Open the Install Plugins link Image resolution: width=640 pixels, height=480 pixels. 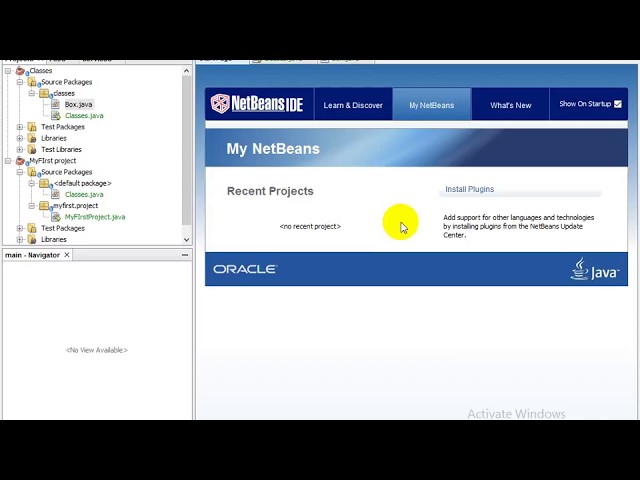coord(469,189)
